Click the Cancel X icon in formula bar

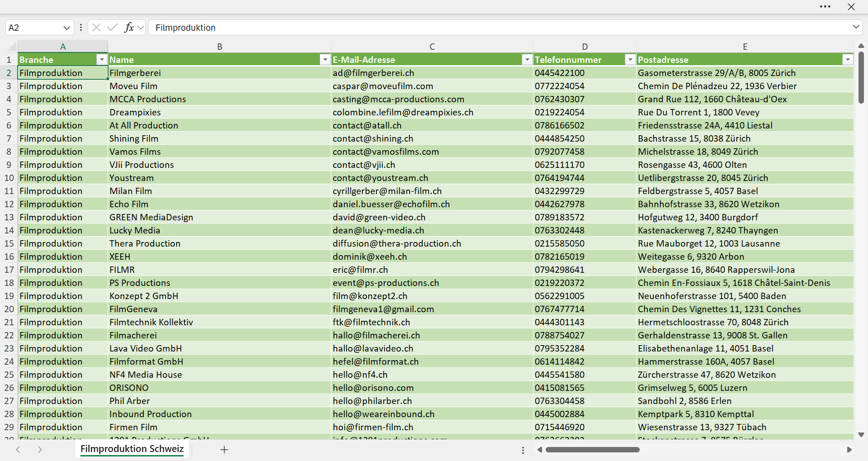click(x=96, y=28)
